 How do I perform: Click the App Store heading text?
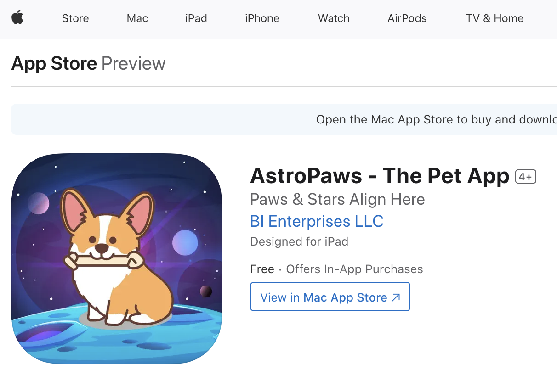(54, 63)
